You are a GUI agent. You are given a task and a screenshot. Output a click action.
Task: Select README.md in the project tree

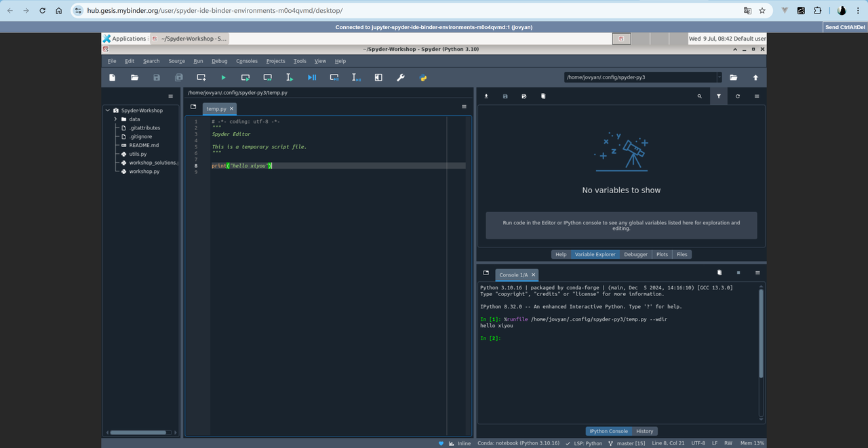144,145
